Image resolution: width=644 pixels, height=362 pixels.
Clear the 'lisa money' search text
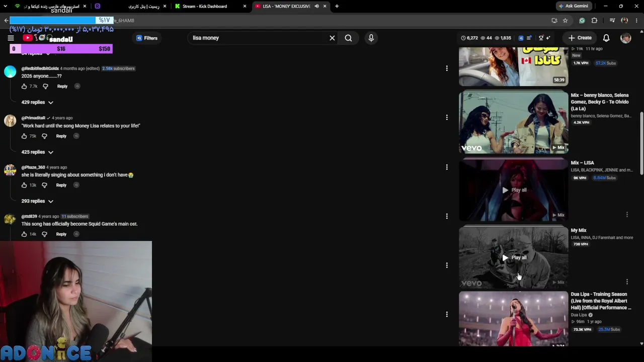point(332,38)
